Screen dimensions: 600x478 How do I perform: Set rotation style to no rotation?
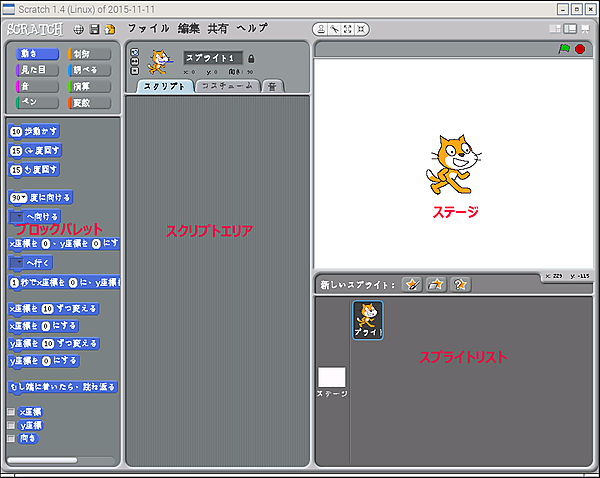pyautogui.click(x=135, y=71)
